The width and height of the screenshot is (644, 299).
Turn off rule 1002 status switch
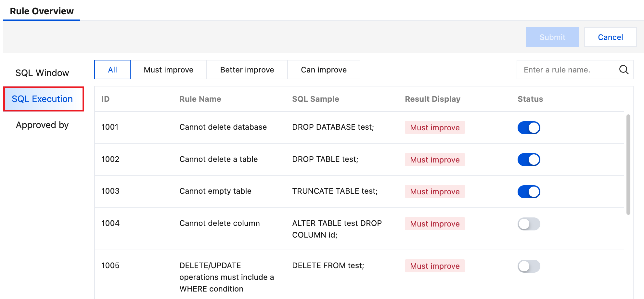coord(529,160)
